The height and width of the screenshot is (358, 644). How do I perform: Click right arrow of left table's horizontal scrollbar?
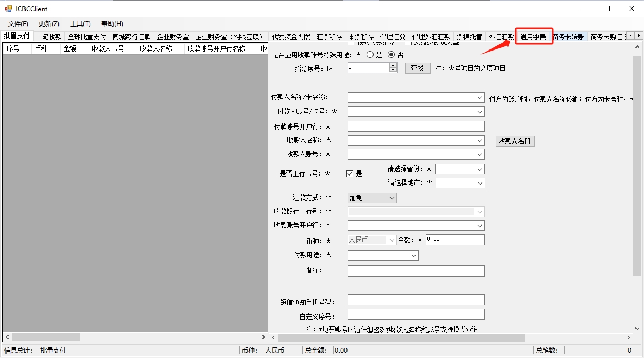tap(264, 337)
